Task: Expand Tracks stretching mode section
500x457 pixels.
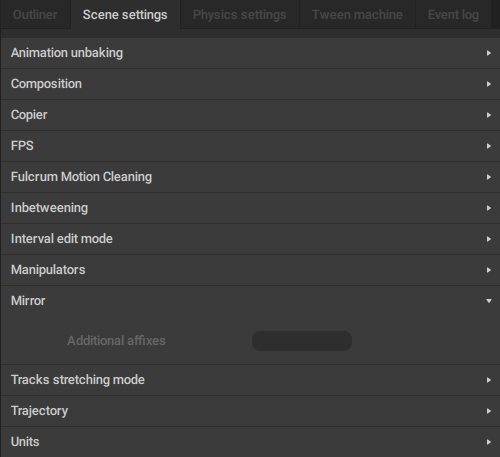Action: point(250,380)
